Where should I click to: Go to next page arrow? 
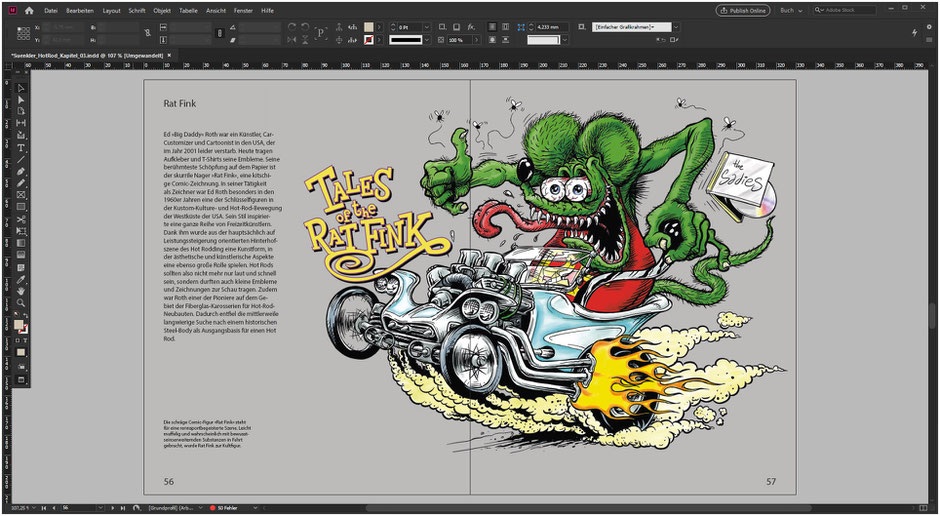pos(112,508)
